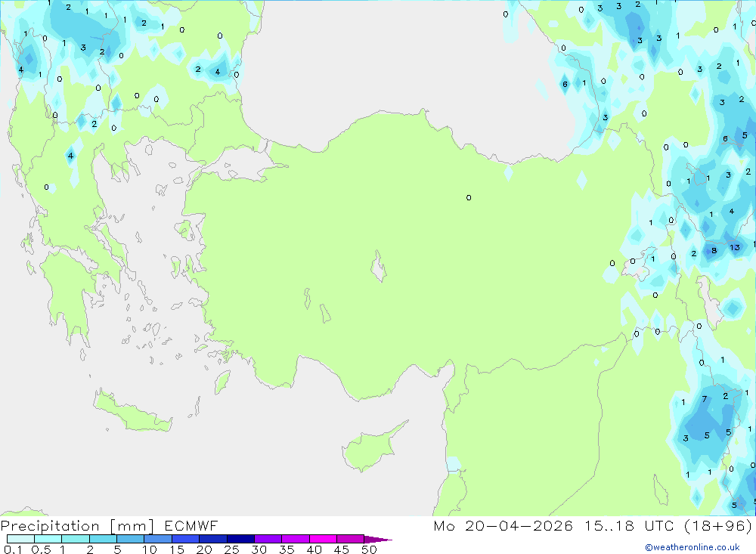This screenshot has height=554, width=756.
Task: Select the 15–20 mm royal blue legend swatch
Action: 186,539
